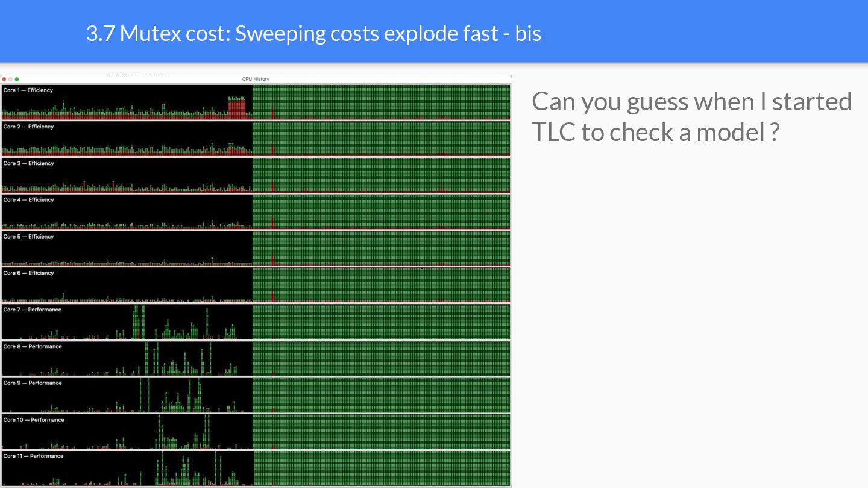Screen dimensions: 868x488
Task: Select the Core 11 — Performance label
Action: click(x=33, y=456)
